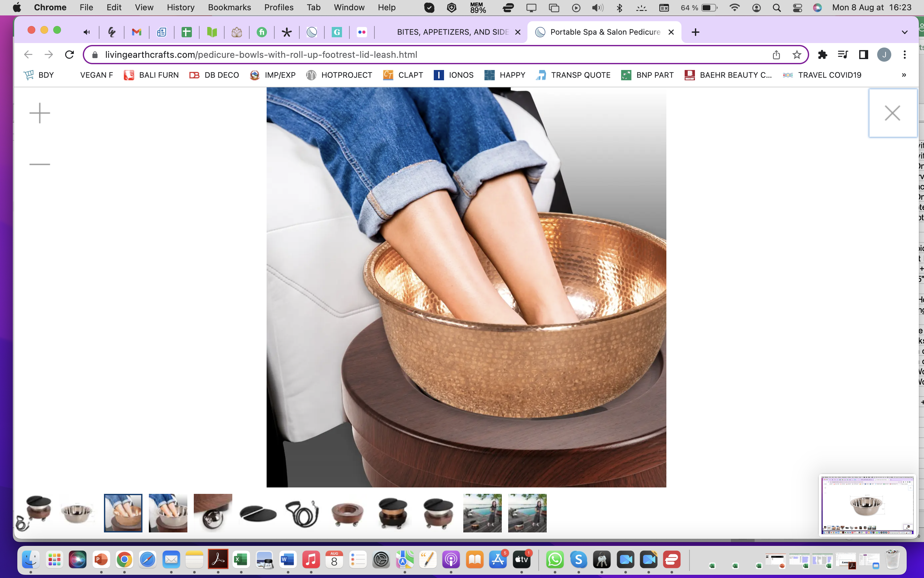
Task: Open TRANSP QUOTE bookmark
Action: [x=573, y=75]
